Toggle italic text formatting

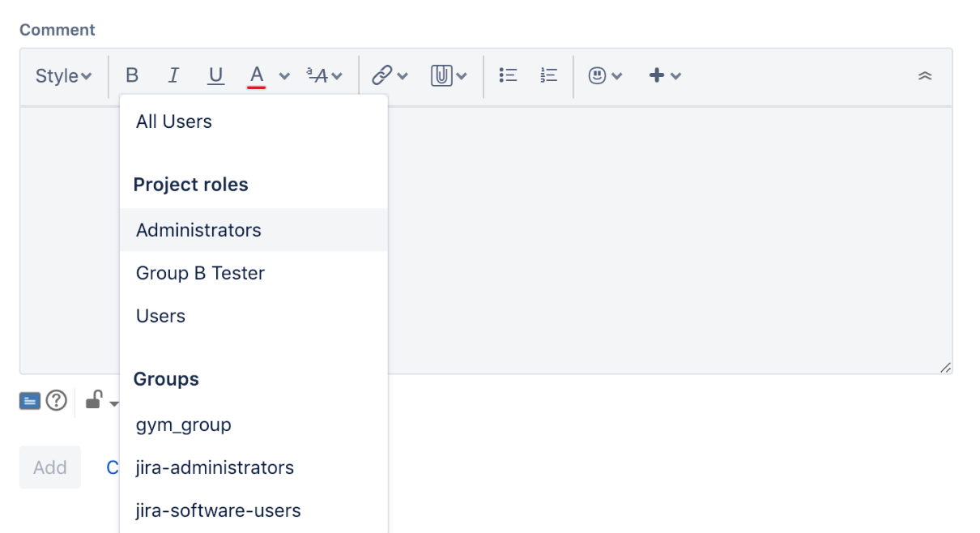click(173, 75)
